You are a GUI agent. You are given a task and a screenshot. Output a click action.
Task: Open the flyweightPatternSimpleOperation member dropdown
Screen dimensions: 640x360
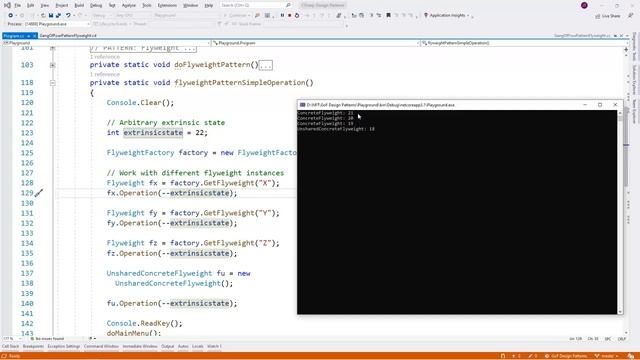(x=524, y=43)
